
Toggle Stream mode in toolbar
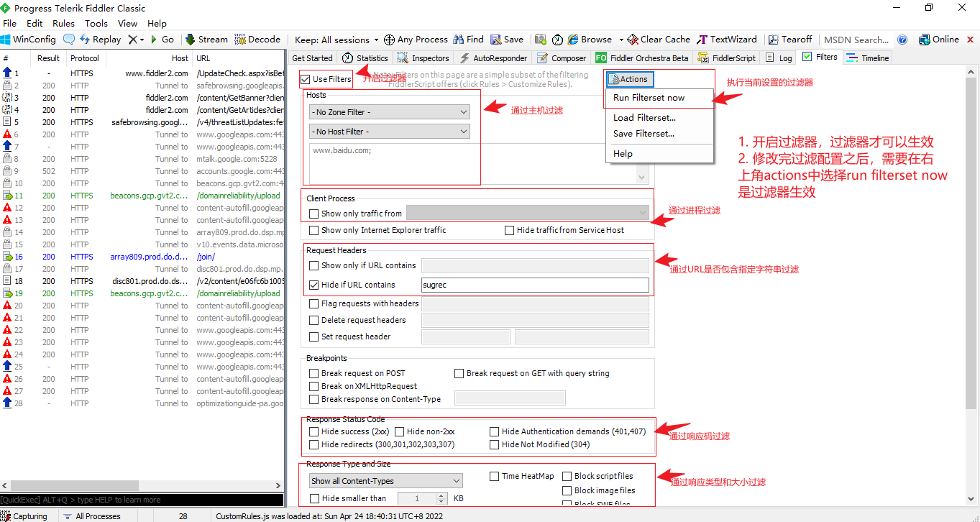pos(206,40)
